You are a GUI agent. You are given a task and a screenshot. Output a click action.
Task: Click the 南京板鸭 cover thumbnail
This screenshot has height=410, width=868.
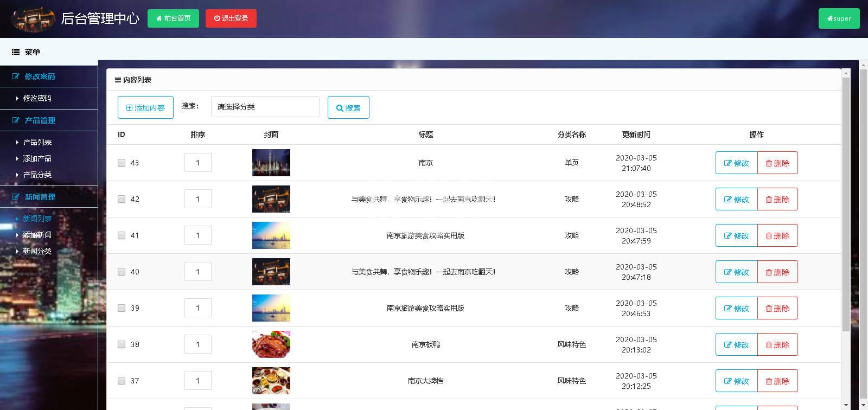(x=271, y=344)
